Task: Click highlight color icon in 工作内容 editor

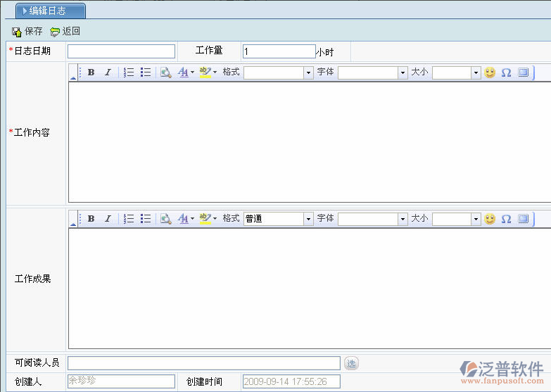Action: click(x=205, y=72)
